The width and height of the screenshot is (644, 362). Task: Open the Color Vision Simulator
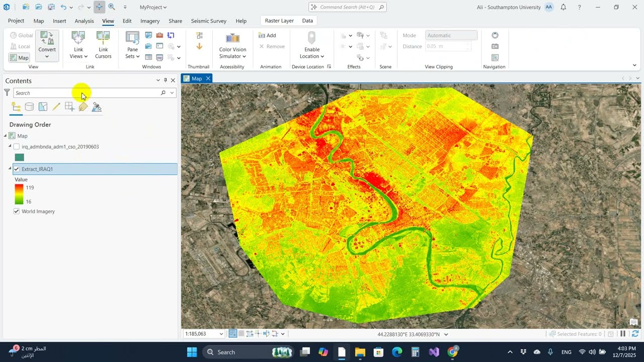click(x=232, y=45)
